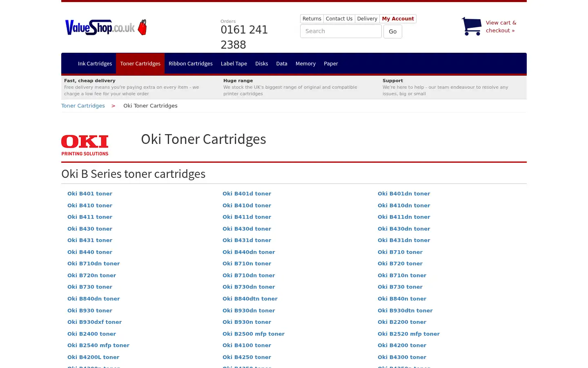Click the Oki B431d toner link
Viewport: 588px width, 368px height.
pyautogui.click(x=247, y=240)
